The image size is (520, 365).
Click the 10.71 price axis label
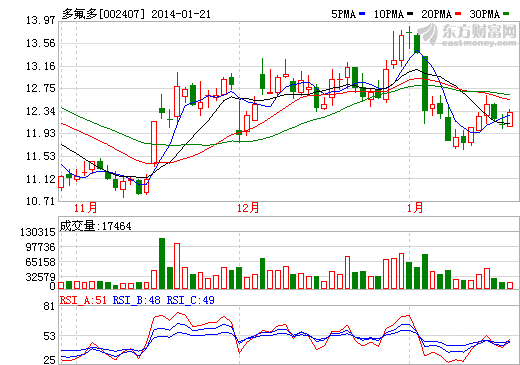coord(41,201)
